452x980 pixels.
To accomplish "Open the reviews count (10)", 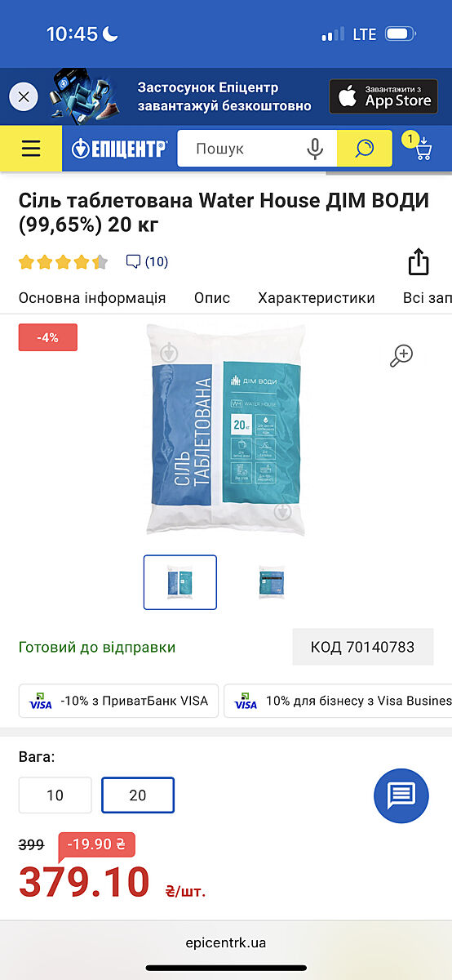I will point(147,262).
